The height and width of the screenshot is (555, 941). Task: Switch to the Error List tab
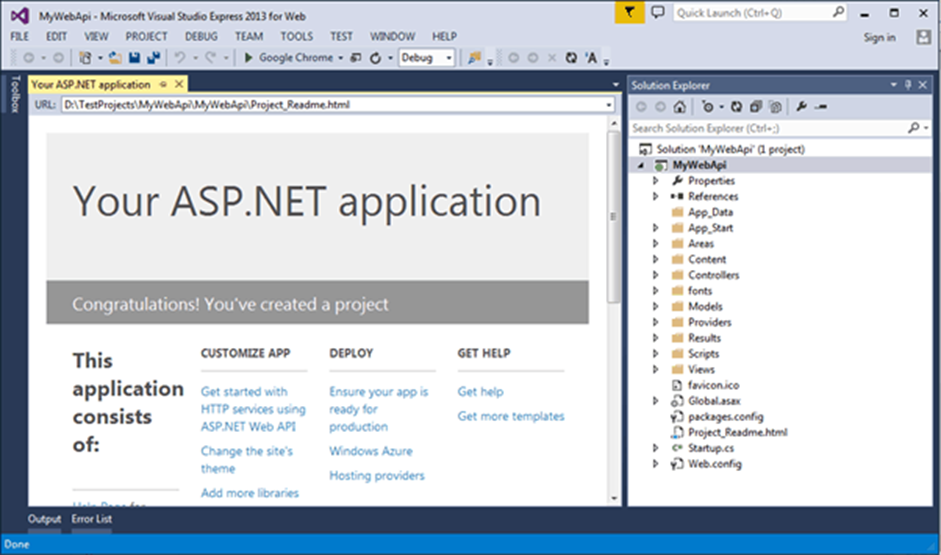[x=92, y=519]
